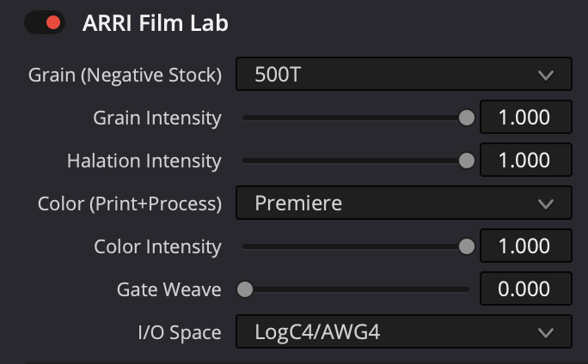Viewport: 588px width, 364px height.
Task: Expand the I/O Space LogC4/AWG4 dropdown
Action: (403, 332)
